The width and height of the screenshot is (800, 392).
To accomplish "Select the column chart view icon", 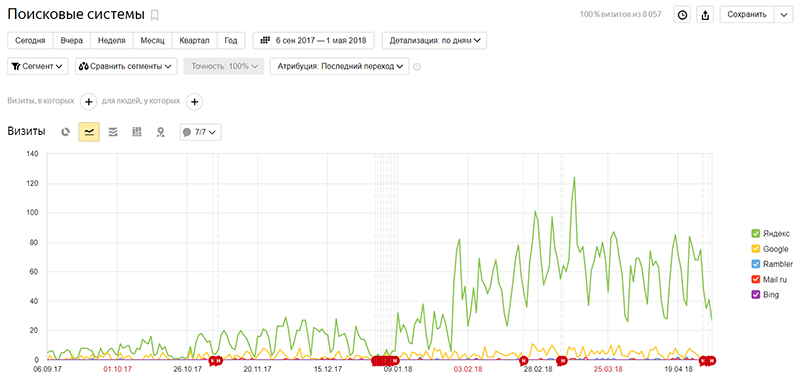I will coord(137,132).
